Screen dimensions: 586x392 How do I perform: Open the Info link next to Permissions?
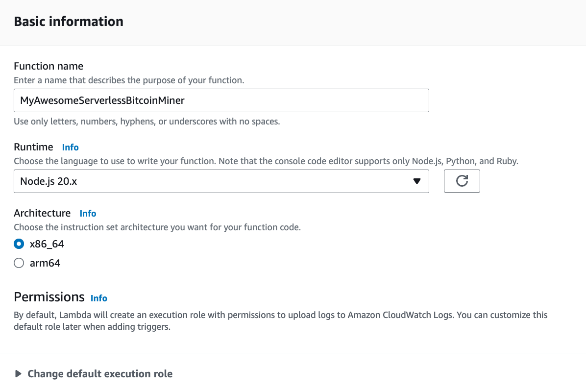tap(99, 298)
